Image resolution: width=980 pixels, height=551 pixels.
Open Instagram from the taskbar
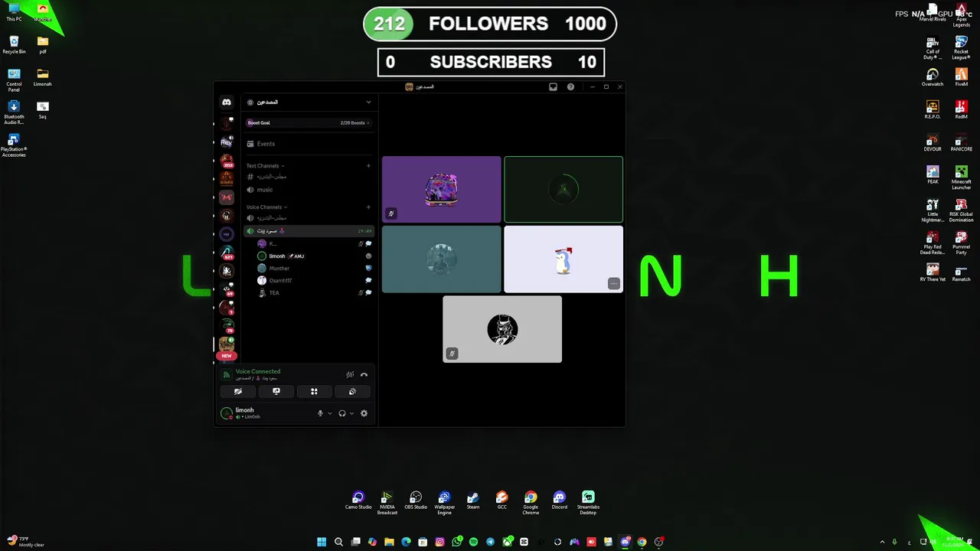pos(439,542)
